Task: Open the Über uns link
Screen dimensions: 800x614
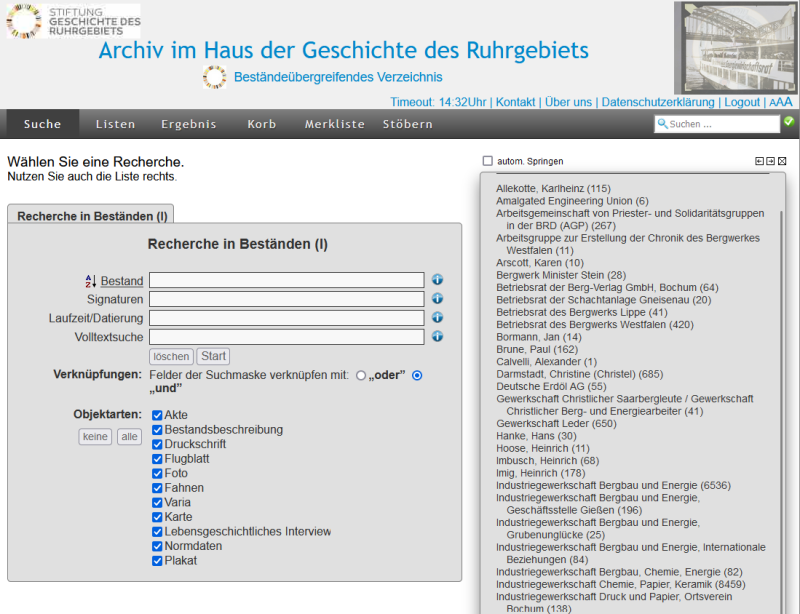Action: tap(568, 102)
